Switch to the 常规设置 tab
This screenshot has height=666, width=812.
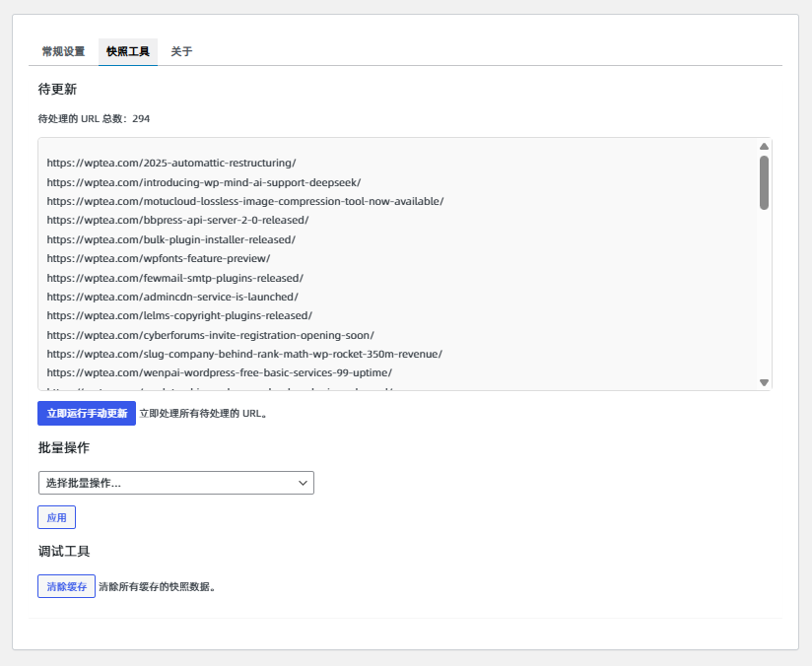coord(63,51)
